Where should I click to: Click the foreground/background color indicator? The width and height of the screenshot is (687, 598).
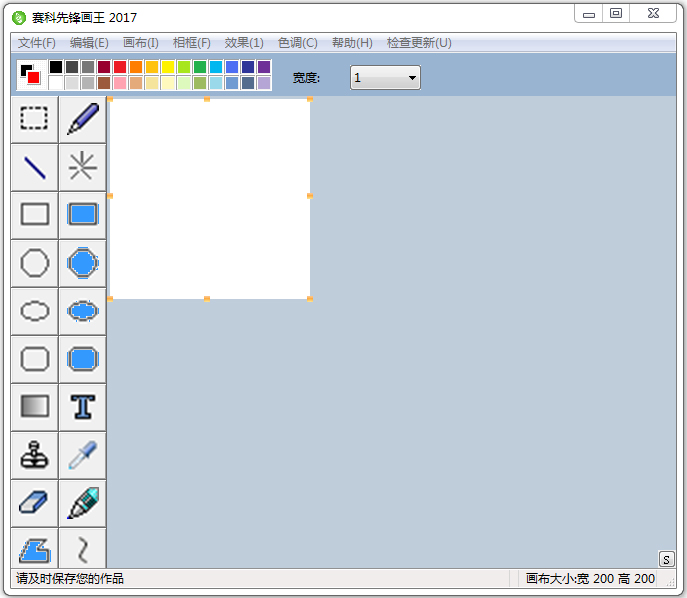click(x=31, y=74)
